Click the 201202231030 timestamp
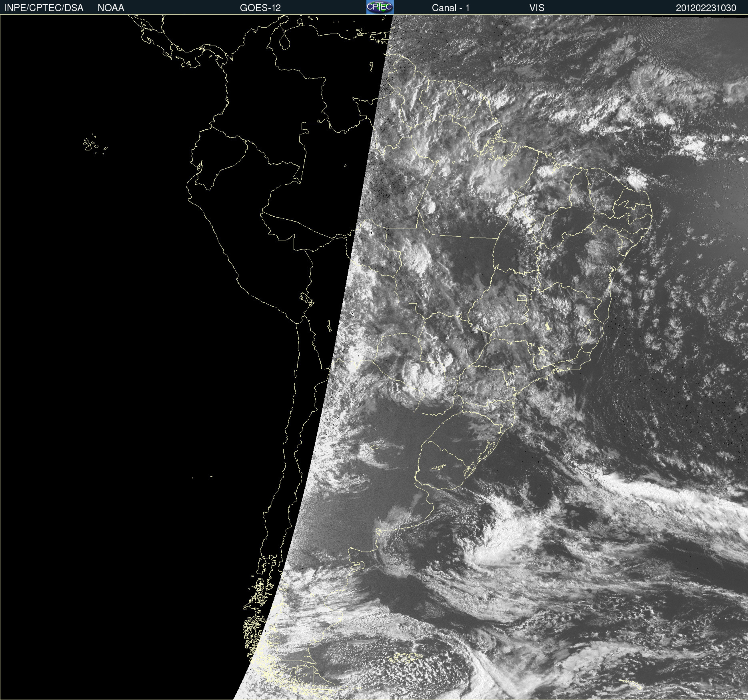 pos(706,8)
